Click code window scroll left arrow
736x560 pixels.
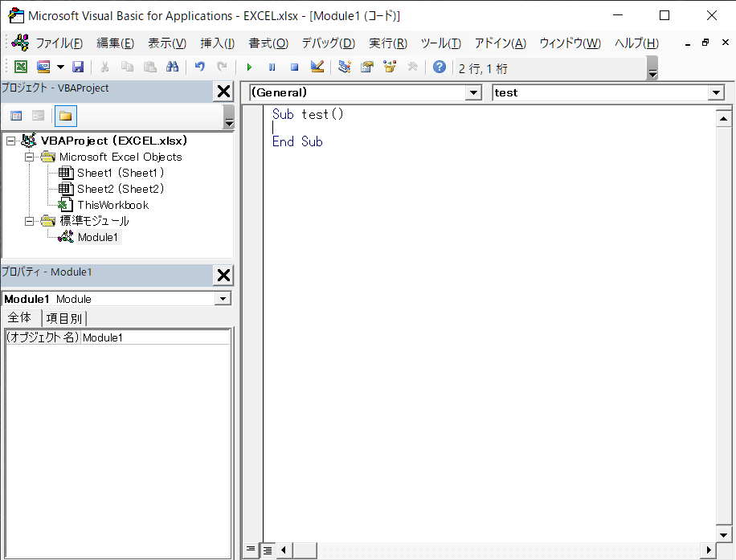pos(284,550)
